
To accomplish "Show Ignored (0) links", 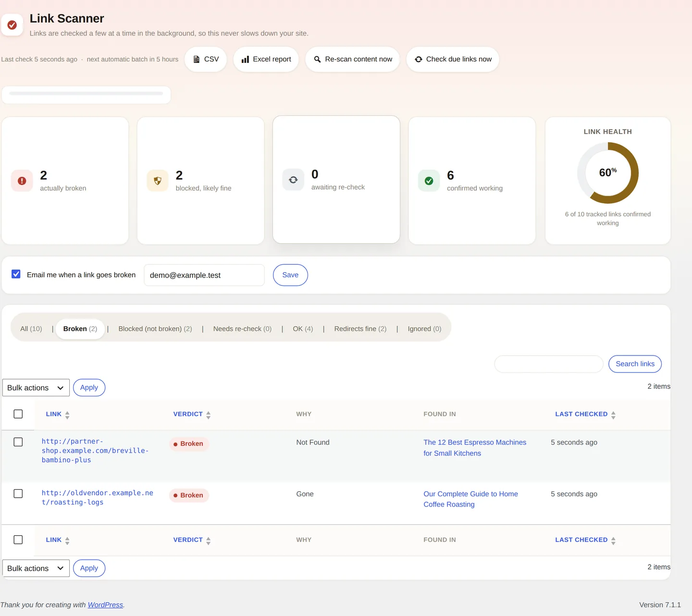I will coord(424,329).
